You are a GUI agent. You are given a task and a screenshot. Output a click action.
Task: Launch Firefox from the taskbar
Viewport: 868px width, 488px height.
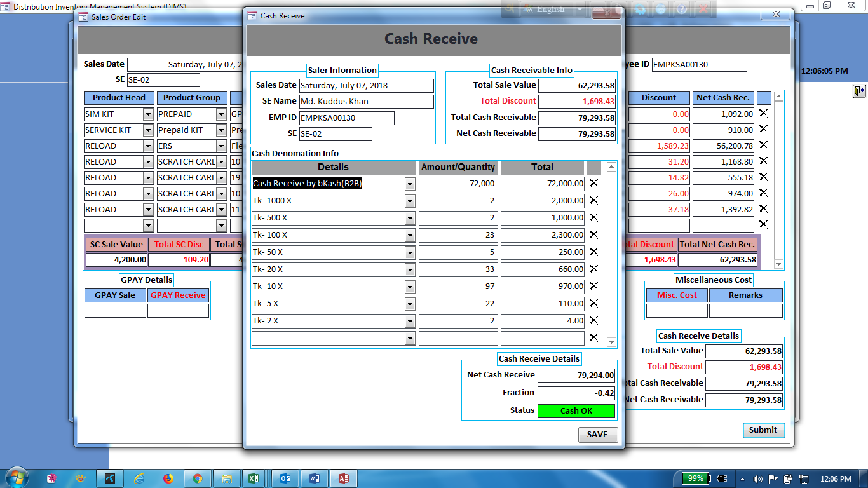(x=168, y=478)
